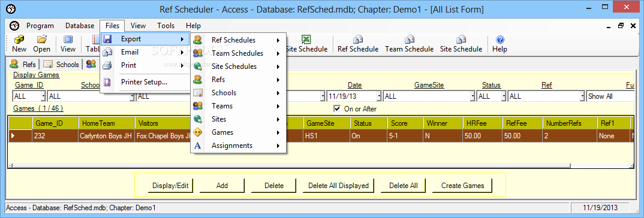The image size is (644, 218).
Task: Click the Team Schedule email toolbar icon
Action: click(x=409, y=40)
